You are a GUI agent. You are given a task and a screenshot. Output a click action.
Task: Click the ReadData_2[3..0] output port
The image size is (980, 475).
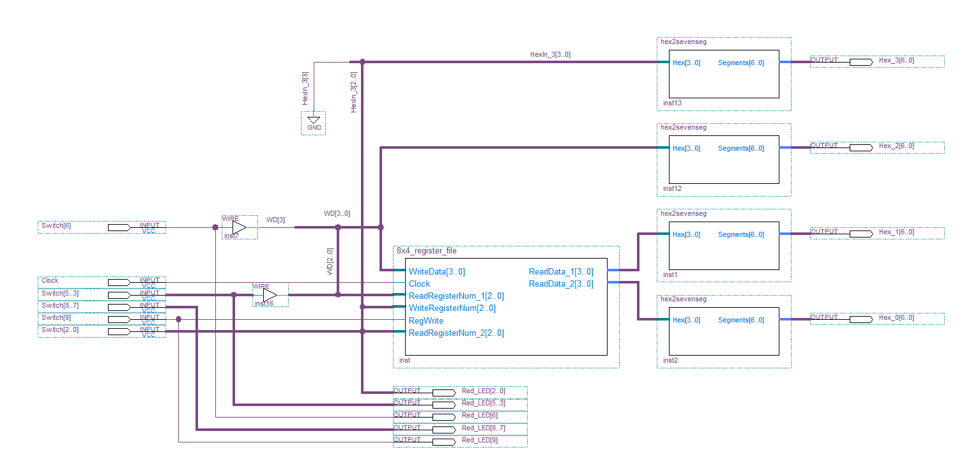pos(560,283)
